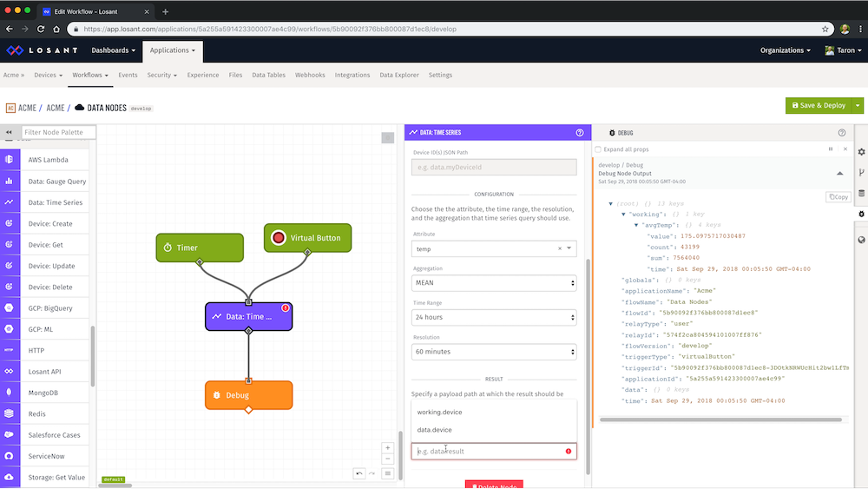The width and height of the screenshot is (868, 489).
Task: Select the AWS Lambda palette icon
Action: pos(10,160)
